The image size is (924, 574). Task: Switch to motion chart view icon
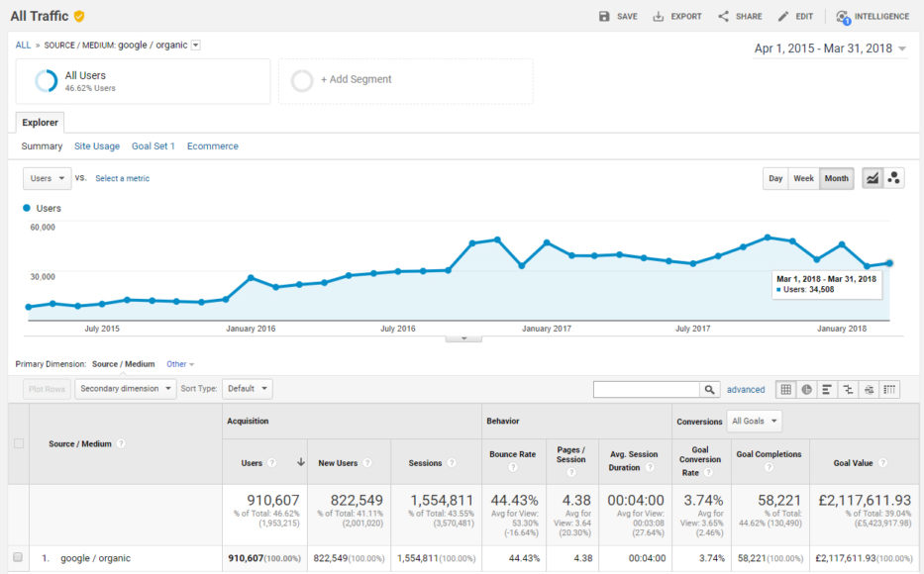[x=894, y=178]
